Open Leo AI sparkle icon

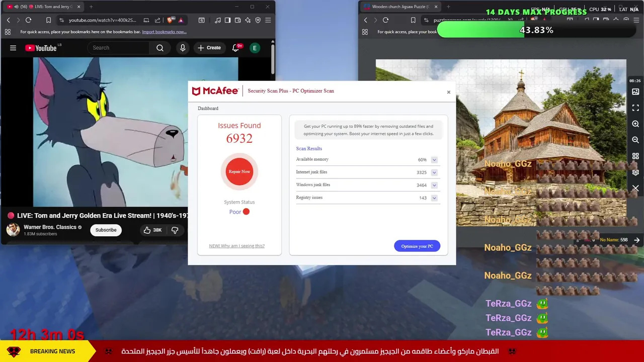pyautogui.click(x=248, y=20)
